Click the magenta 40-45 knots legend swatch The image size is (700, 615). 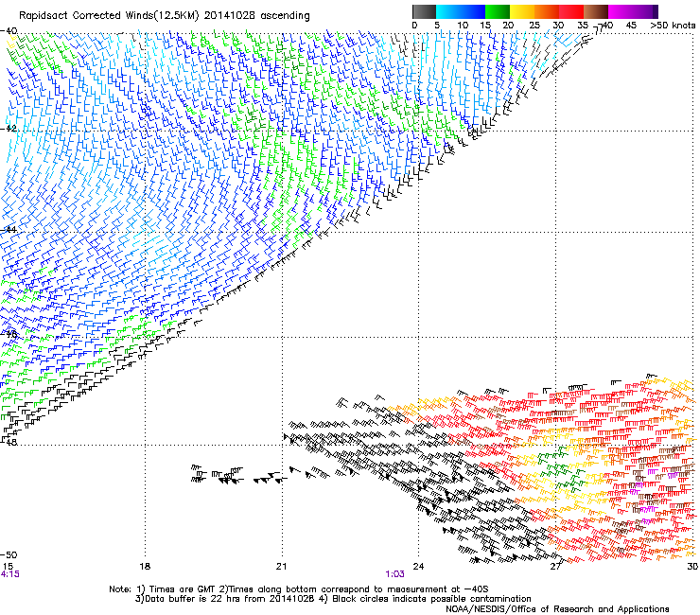(621, 11)
